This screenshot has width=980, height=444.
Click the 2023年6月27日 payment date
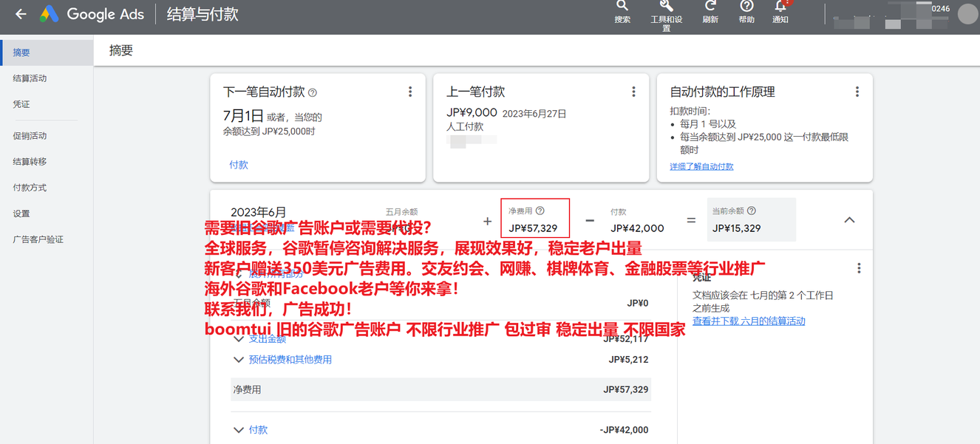[534, 114]
